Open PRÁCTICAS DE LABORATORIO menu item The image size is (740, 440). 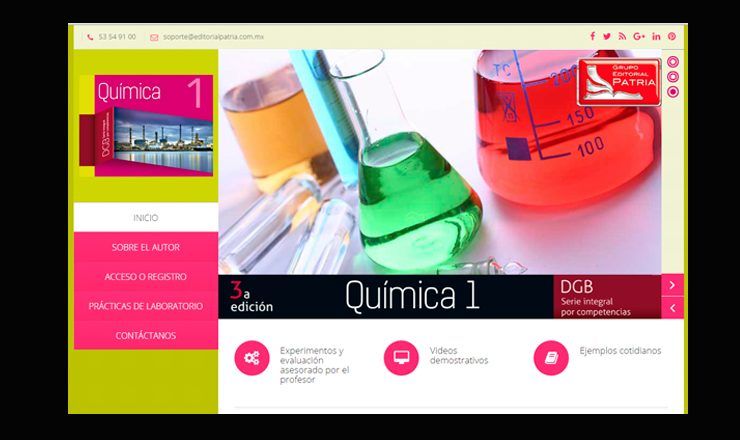tap(146, 306)
